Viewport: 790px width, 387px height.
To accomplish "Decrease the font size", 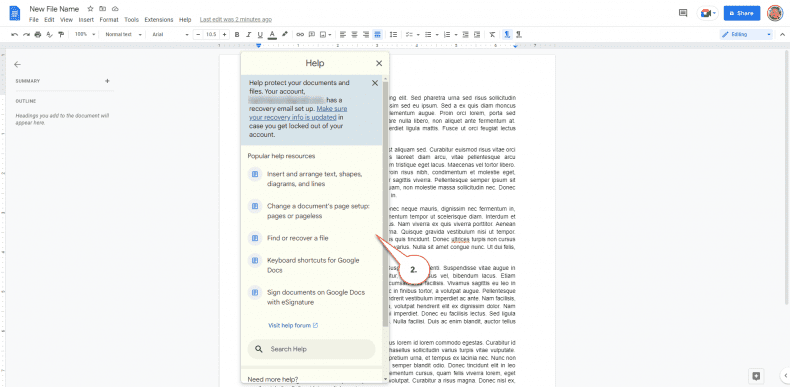I will pyautogui.click(x=199, y=35).
